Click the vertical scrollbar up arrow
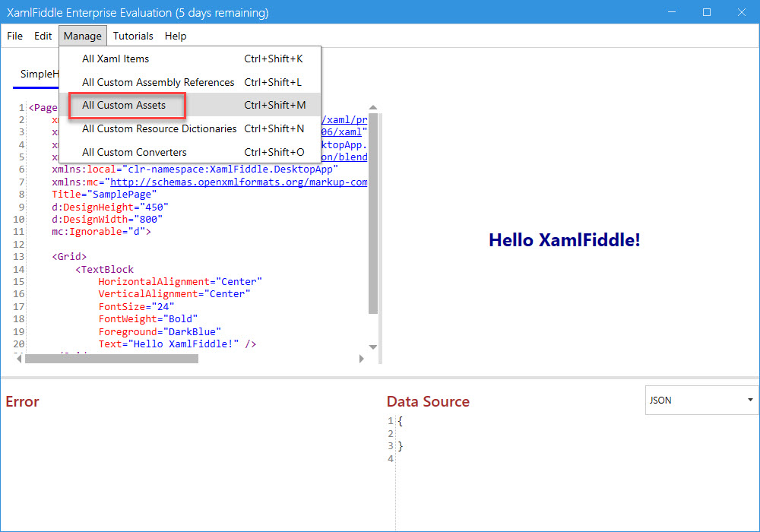760x532 pixels. pos(372,108)
